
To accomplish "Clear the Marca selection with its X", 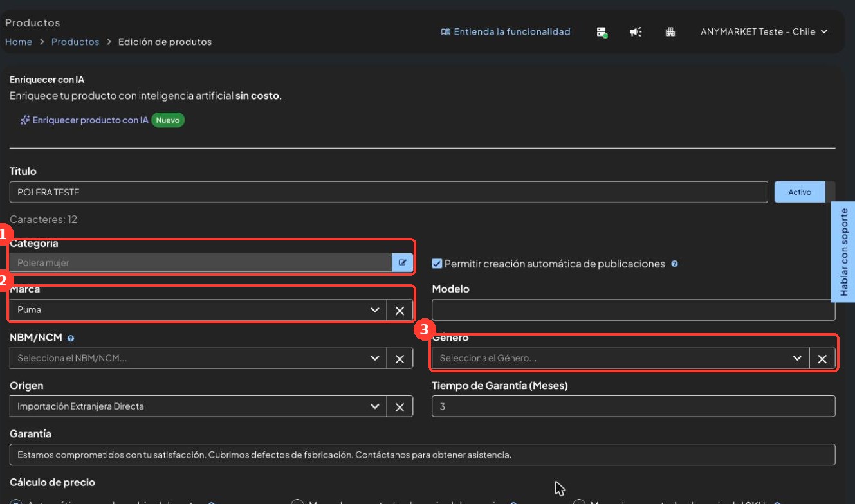I will [x=400, y=310].
